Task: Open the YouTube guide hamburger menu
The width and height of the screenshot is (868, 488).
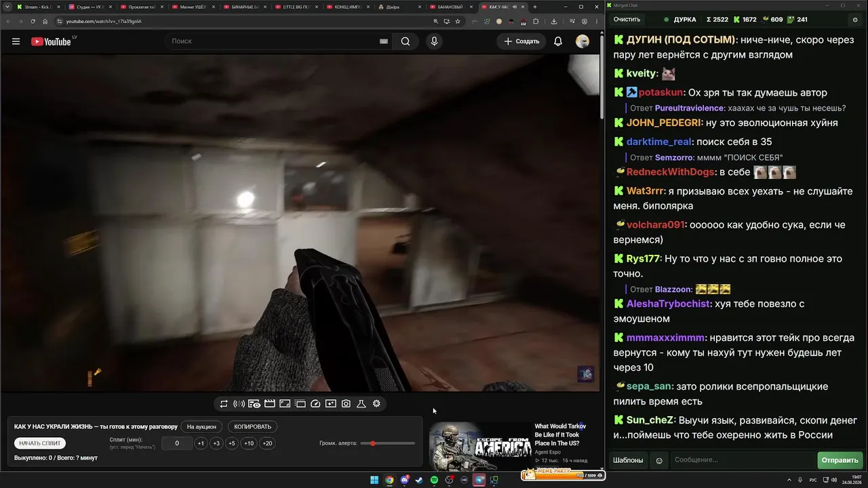Action: coord(16,41)
